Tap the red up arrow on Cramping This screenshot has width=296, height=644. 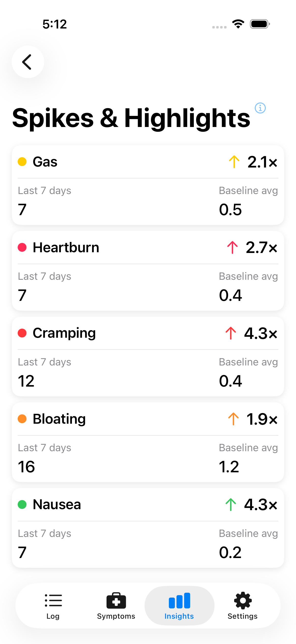[x=230, y=333]
